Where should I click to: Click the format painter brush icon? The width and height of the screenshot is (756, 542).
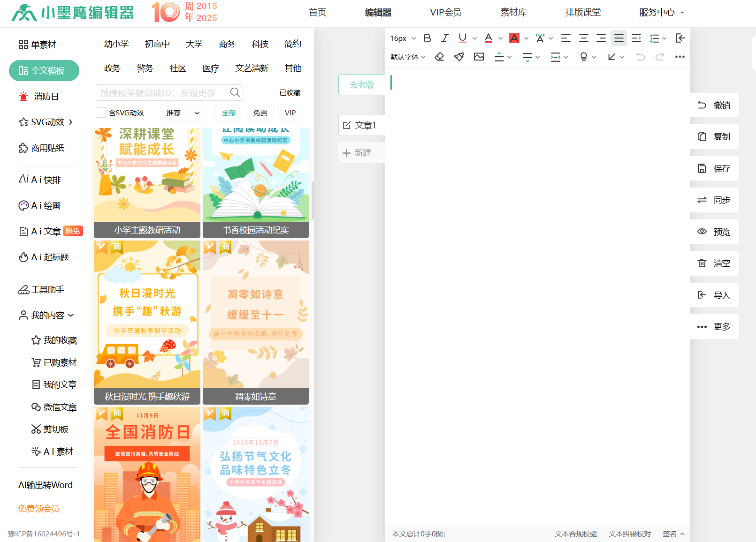click(x=459, y=57)
